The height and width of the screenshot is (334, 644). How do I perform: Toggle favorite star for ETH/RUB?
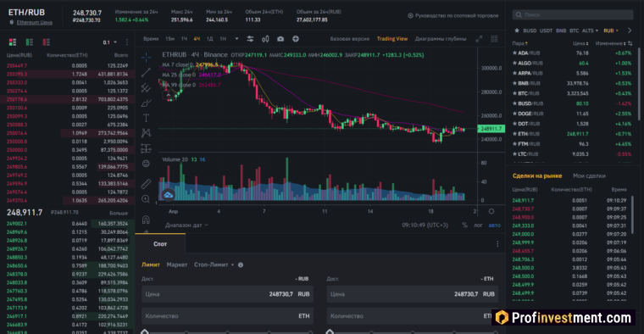tap(514, 134)
